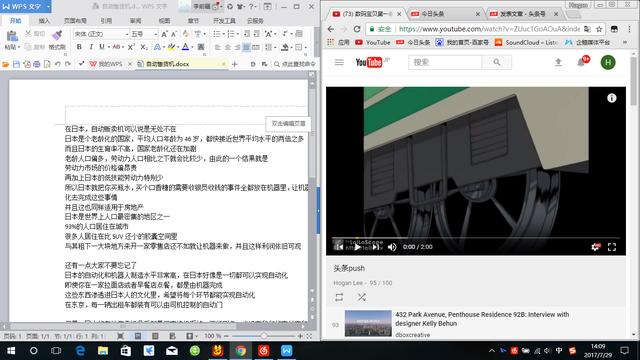Open video settings gear in player
The height and width of the screenshot is (360, 640).
596,247
